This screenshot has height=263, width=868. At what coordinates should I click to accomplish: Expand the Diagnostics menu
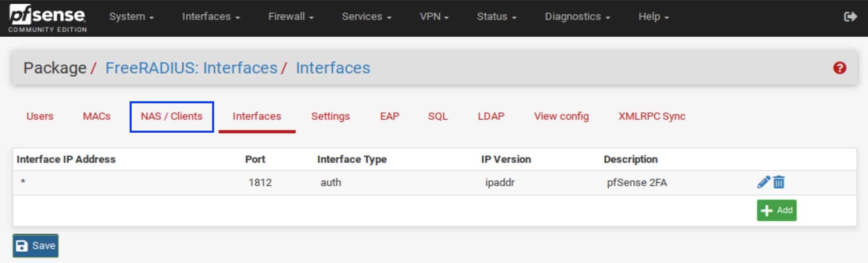click(577, 17)
